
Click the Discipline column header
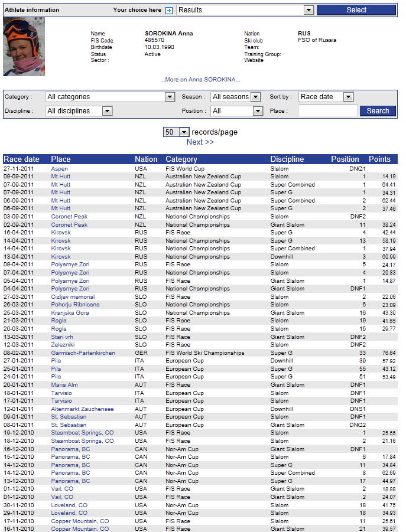[287, 159]
